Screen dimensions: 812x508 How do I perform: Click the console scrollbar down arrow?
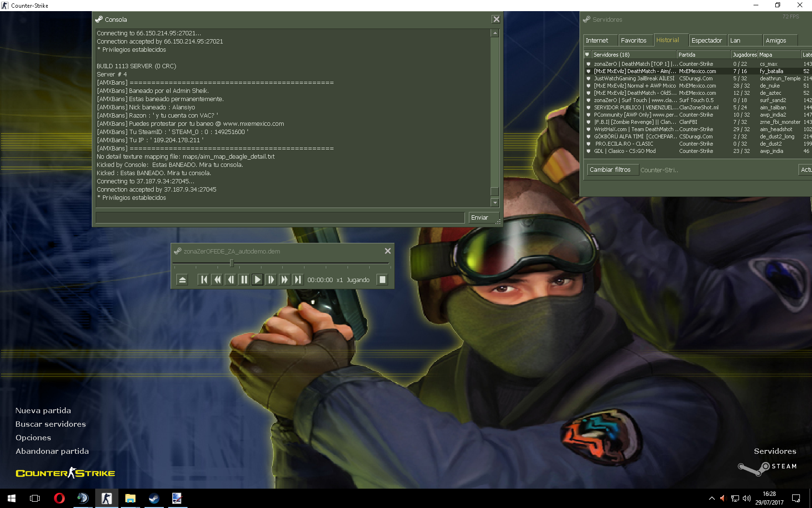[494, 203]
